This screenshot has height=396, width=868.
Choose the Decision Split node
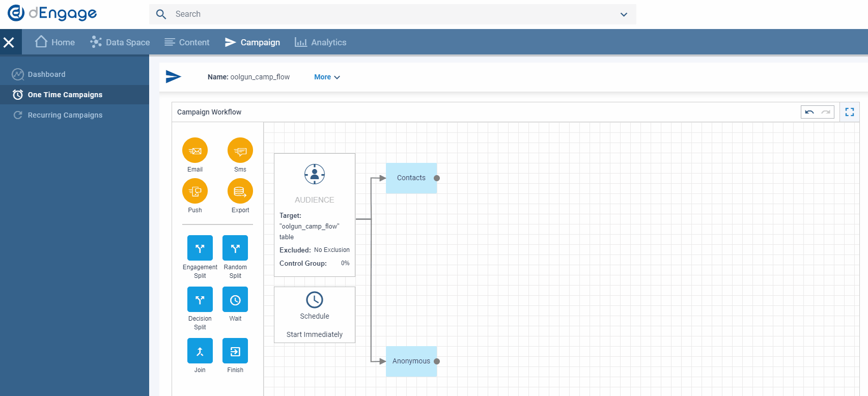click(x=200, y=299)
